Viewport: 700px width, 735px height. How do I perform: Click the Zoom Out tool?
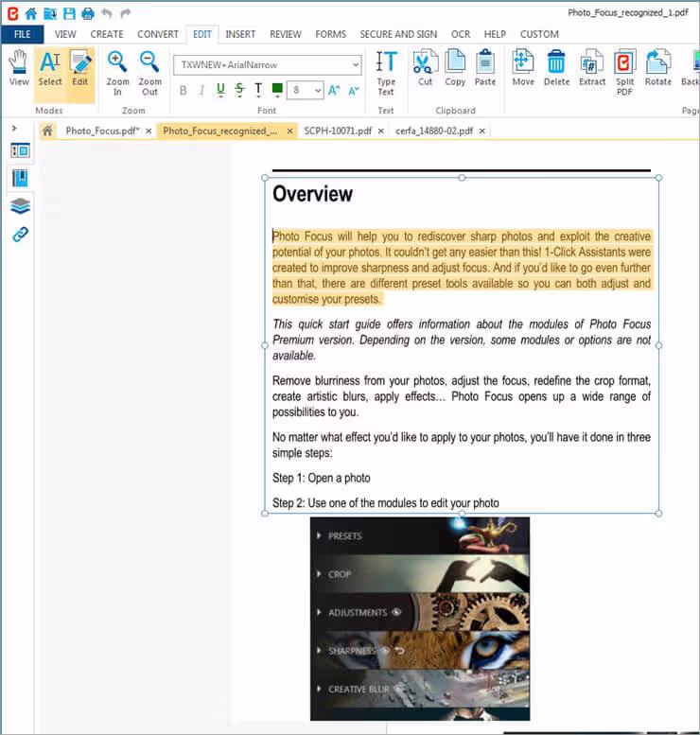click(x=149, y=73)
